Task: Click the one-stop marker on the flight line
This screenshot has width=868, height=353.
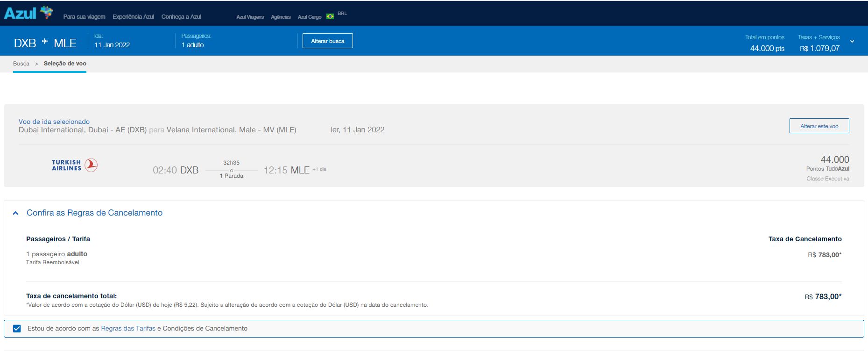Action: [x=232, y=170]
